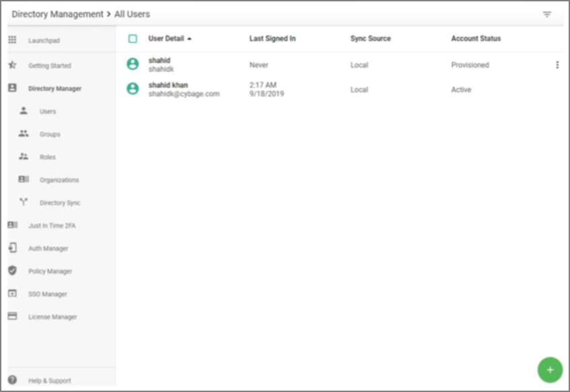Sort by Account Status column header

[476, 38]
